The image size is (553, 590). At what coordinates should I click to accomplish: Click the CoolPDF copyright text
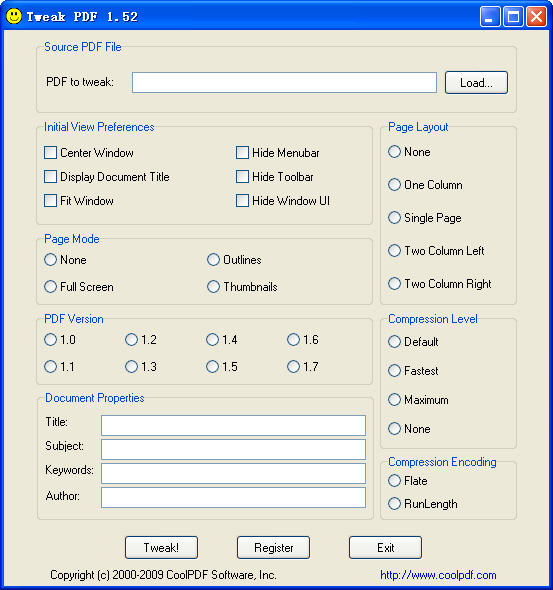pos(163,575)
